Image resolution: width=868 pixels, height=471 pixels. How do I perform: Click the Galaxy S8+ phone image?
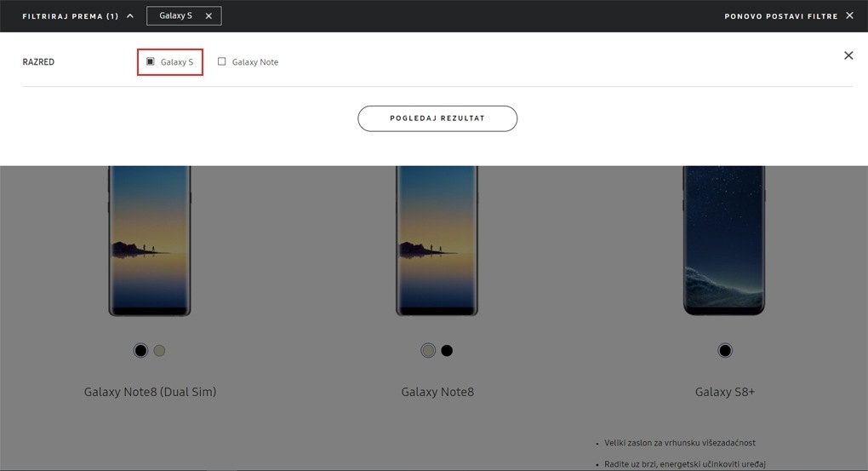[x=724, y=241]
